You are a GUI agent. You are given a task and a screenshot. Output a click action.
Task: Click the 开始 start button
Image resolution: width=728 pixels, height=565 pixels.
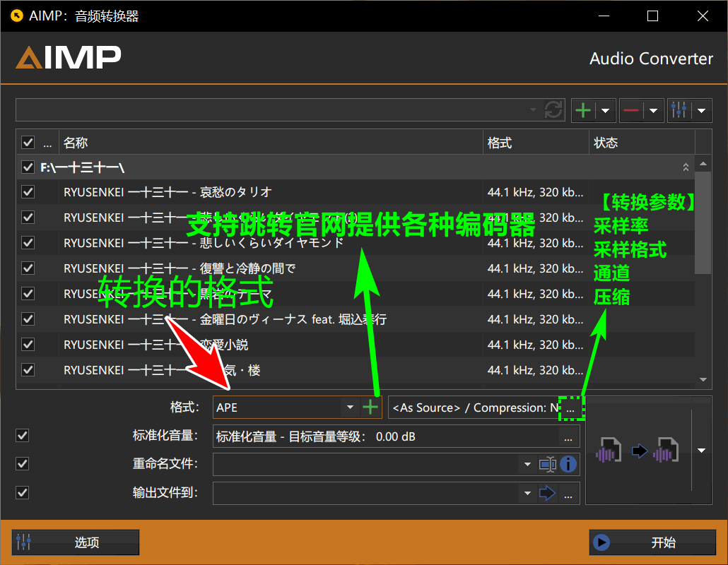tap(653, 542)
